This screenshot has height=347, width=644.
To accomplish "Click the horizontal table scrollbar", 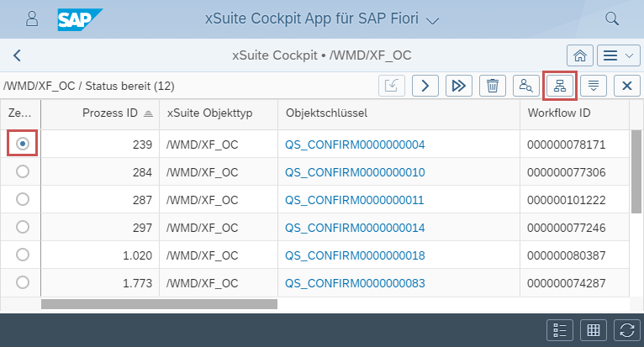I will pyautogui.click(x=160, y=304).
